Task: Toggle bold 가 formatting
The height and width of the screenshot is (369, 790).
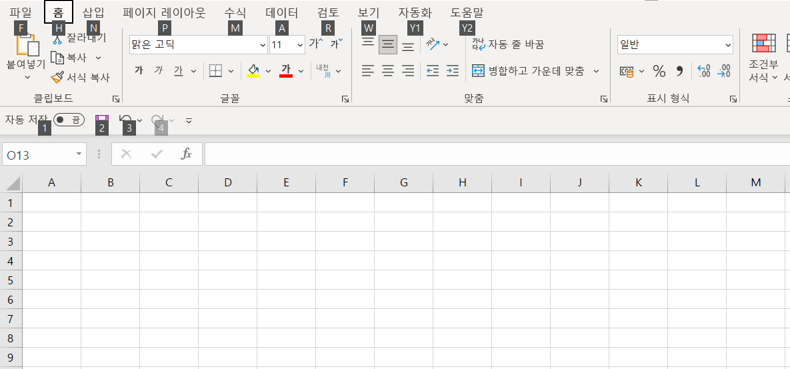Action: pos(139,71)
